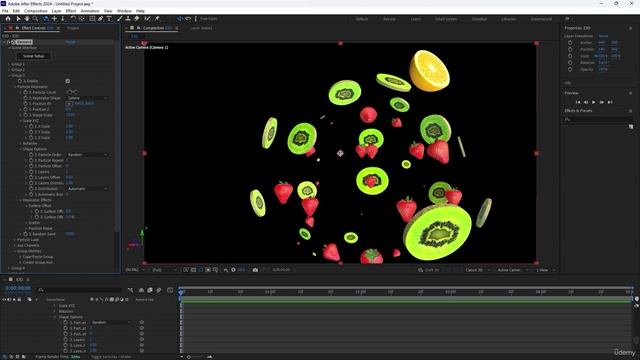Click the timeline zoom slider handle
The height and width of the screenshot is (360, 640).
pos(189,357)
